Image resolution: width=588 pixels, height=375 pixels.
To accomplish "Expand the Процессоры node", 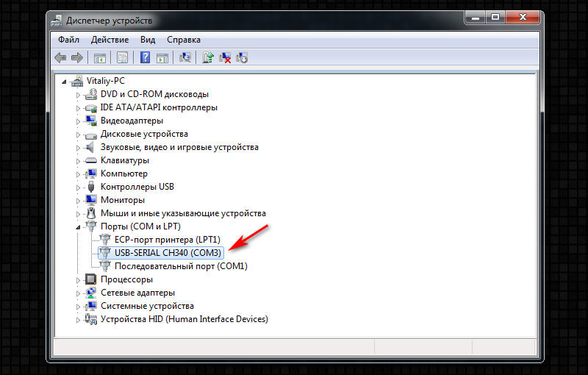I will click(78, 280).
